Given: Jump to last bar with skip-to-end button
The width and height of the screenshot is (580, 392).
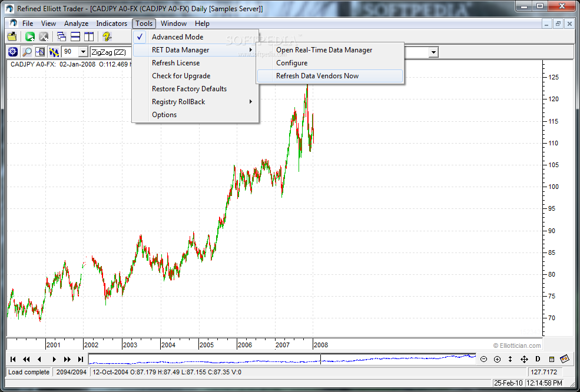Looking at the screenshot, I should pyautogui.click(x=80, y=359).
